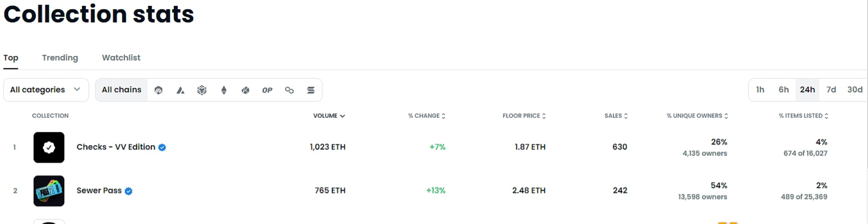Switch to the Watchlist tab

(121, 58)
